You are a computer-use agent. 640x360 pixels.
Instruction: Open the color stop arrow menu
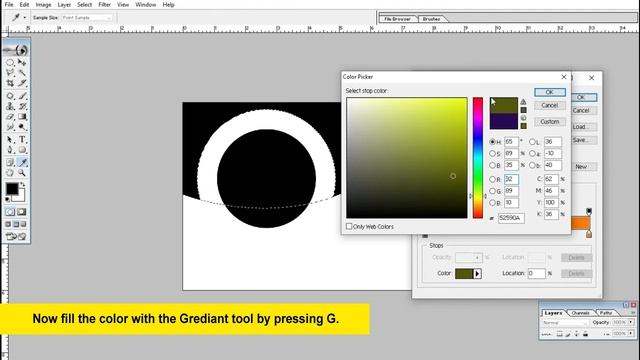(477, 273)
